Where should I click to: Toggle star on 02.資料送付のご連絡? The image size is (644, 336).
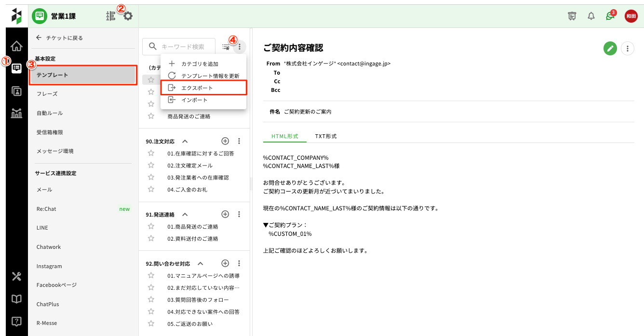tap(151, 238)
